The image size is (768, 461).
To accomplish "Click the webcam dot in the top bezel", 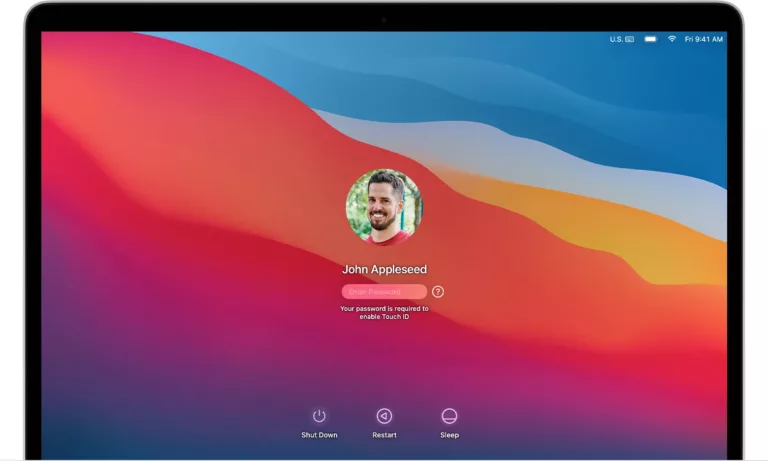I will (x=384, y=20).
